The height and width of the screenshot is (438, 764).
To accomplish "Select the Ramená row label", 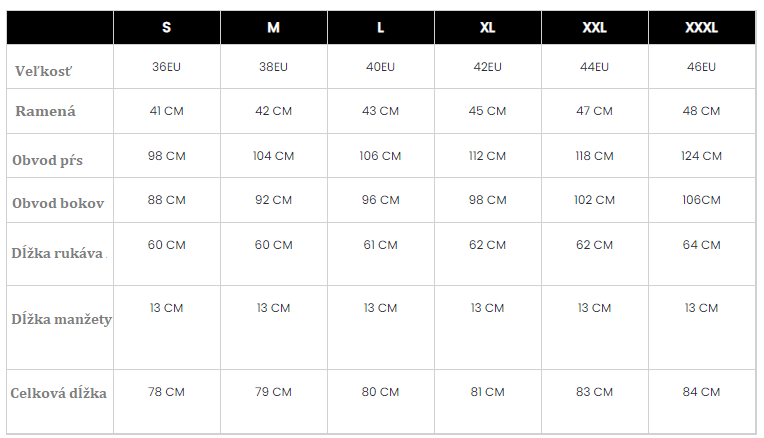I will coord(45,111).
